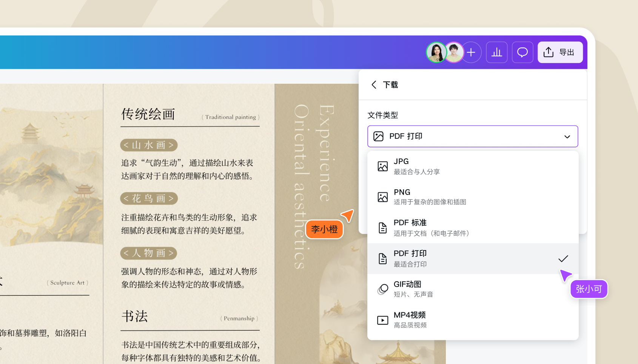Open the bar chart analytics icon

(x=497, y=52)
